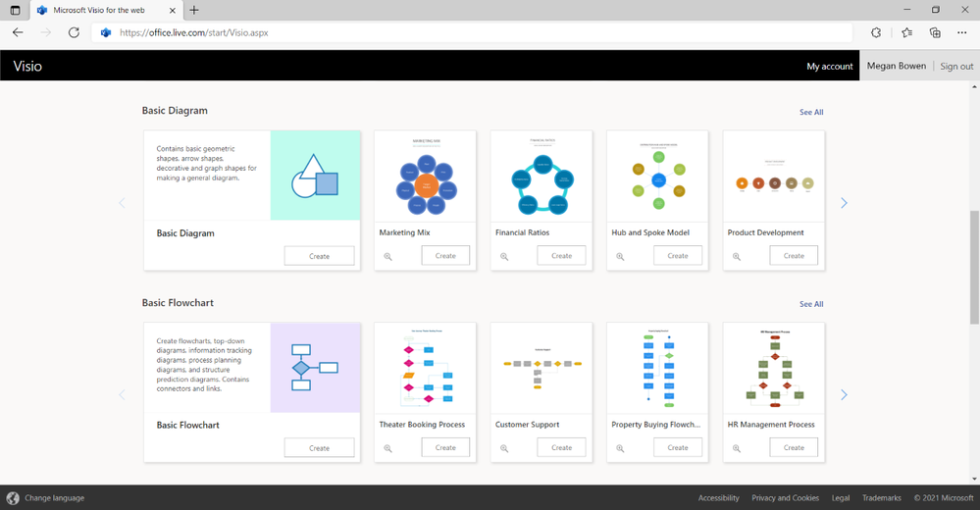Click the Theater Booking Process thumbnail
The width and height of the screenshot is (980, 510).
coord(426,368)
